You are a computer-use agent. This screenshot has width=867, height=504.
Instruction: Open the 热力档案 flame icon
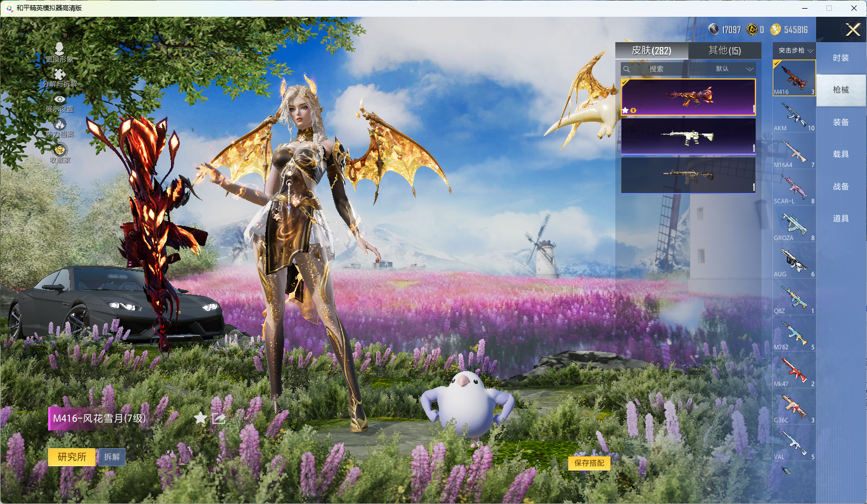60,125
